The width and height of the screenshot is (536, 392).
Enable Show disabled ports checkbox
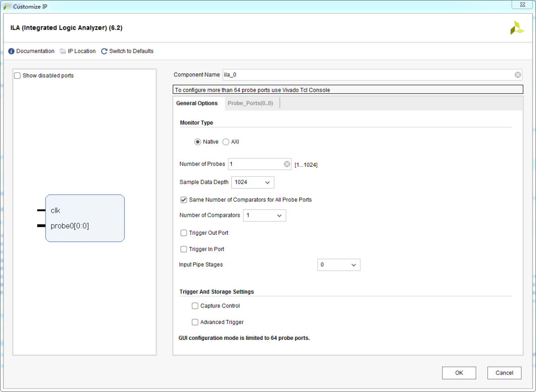pos(17,75)
